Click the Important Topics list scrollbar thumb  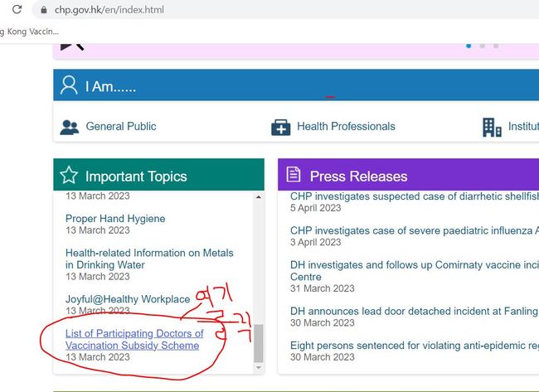click(258, 342)
